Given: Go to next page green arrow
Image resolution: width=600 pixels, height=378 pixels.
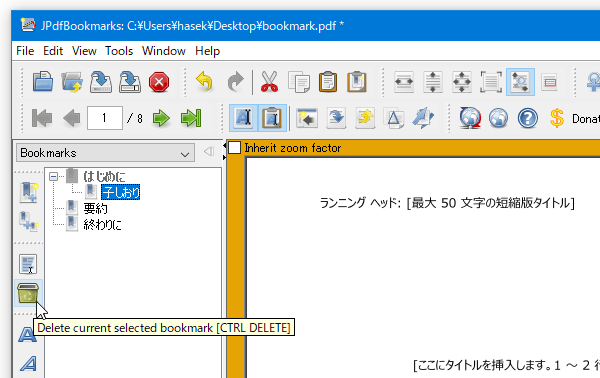Looking at the screenshot, I should pos(161,118).
